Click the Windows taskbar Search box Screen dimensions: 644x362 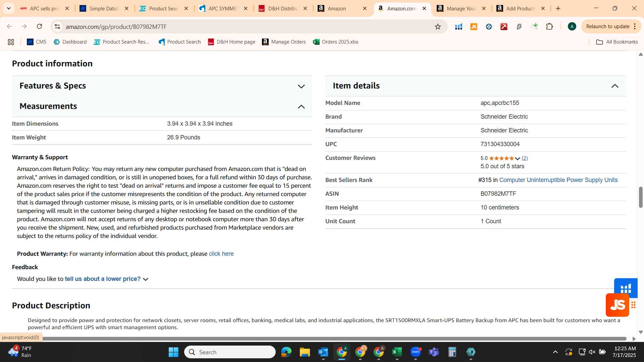230,352
